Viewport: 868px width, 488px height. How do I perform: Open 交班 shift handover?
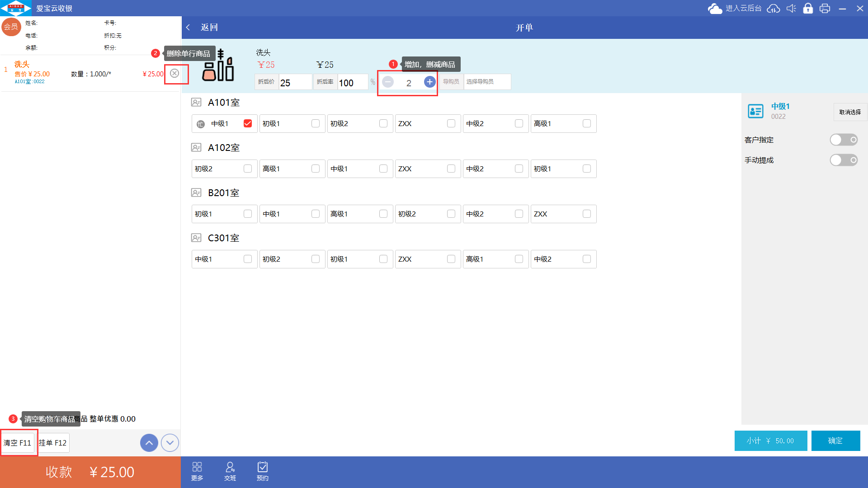click(x=230, y=471)
